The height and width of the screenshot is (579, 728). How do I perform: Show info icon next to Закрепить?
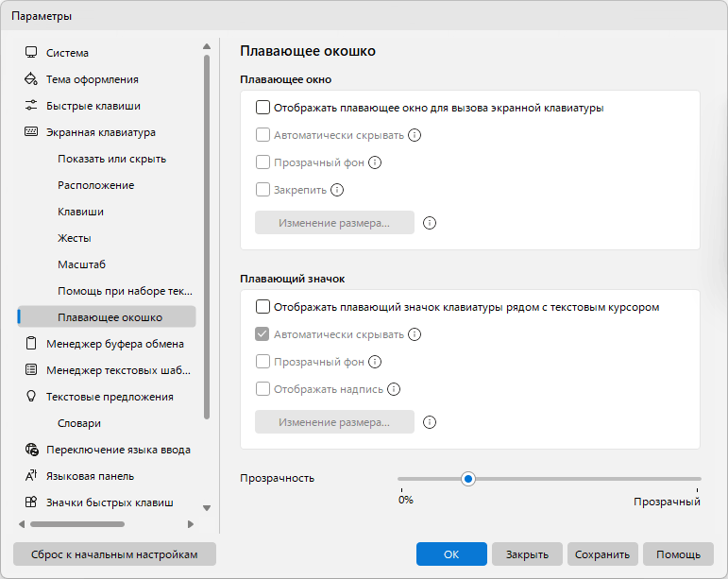[x=337, y=190]
